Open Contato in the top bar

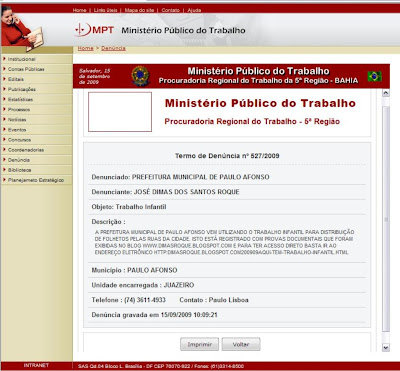[171, 10]
